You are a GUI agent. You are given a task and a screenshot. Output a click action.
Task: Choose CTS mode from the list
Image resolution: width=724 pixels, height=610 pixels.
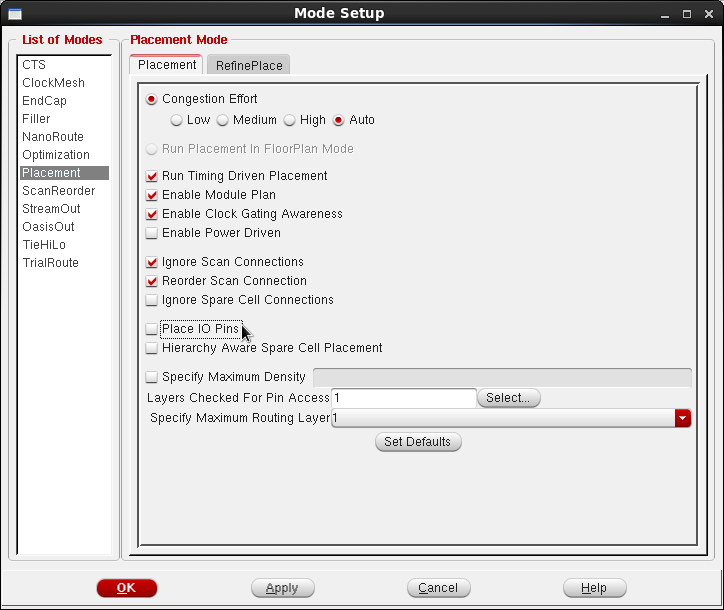[34, 65]
